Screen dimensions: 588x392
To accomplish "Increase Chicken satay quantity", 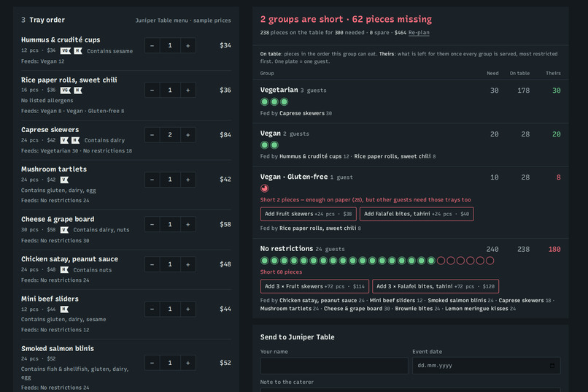I will tap(188, 264).
